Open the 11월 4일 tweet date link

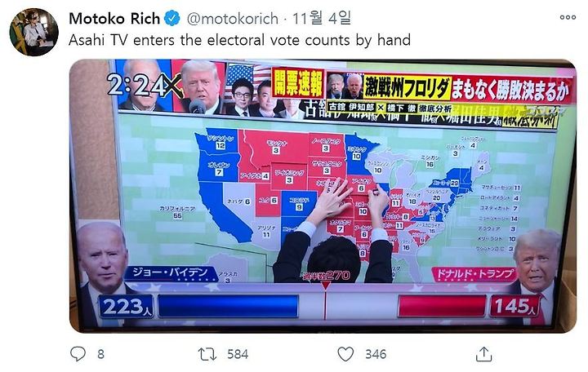coord(322,18)
